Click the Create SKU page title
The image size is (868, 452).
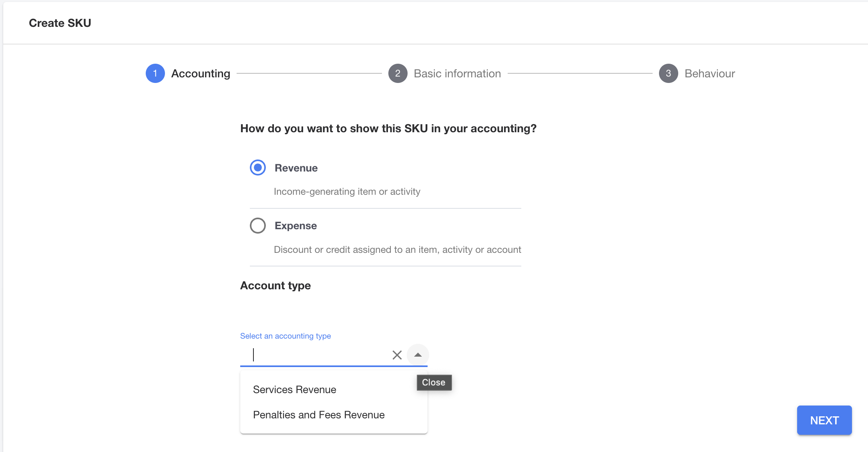[x=60, y=23]
